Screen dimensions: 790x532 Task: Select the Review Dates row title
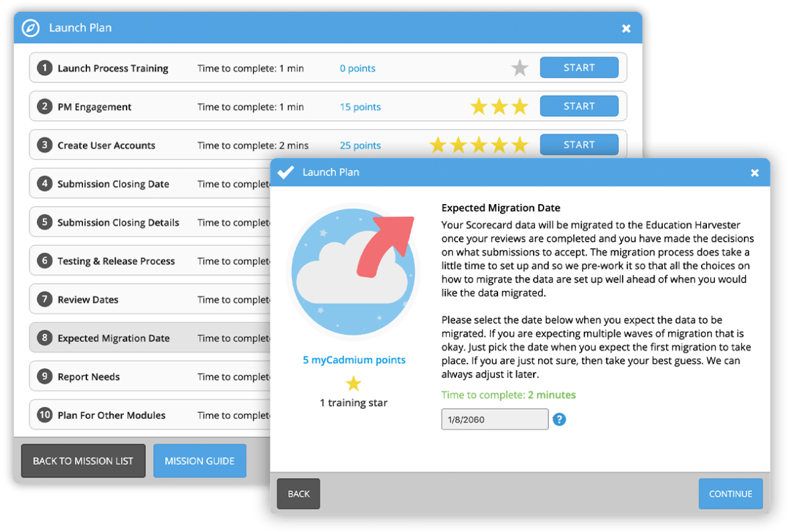tap(88, 300)
